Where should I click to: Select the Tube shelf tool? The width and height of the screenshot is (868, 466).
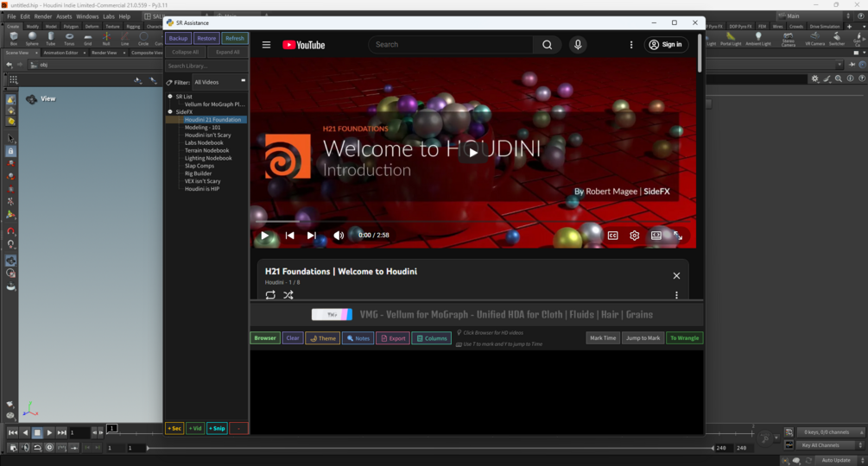[x=50, y=38]
